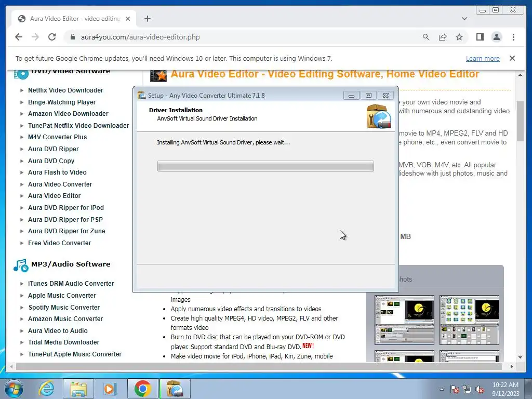532x399 pixels.
Task: Open the taskbar clock and date
Action: [506, 389]
